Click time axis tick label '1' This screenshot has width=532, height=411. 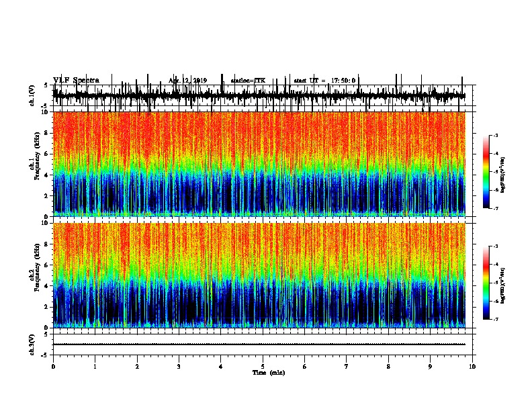[x=95, y=367]
